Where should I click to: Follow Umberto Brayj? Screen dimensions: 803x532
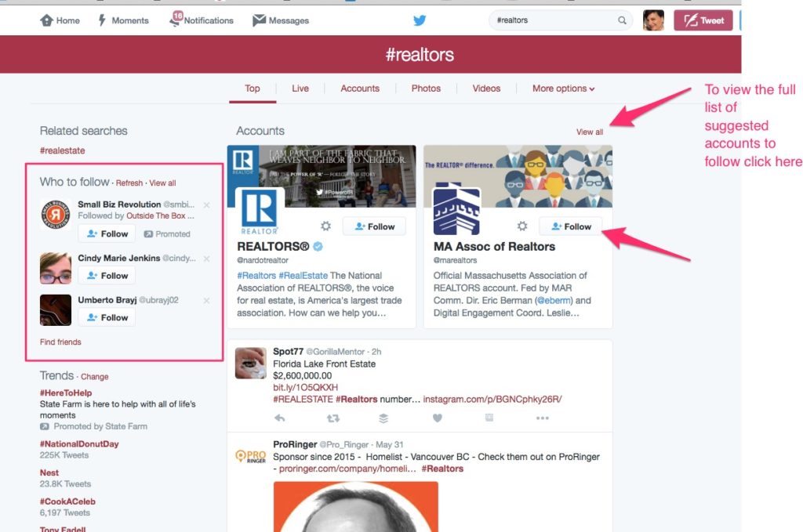click(107, 317)
